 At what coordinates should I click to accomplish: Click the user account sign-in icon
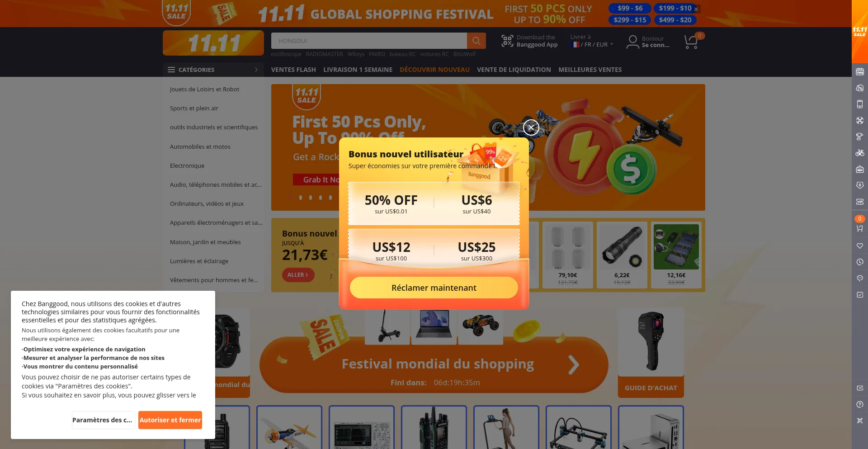point(633,42)
